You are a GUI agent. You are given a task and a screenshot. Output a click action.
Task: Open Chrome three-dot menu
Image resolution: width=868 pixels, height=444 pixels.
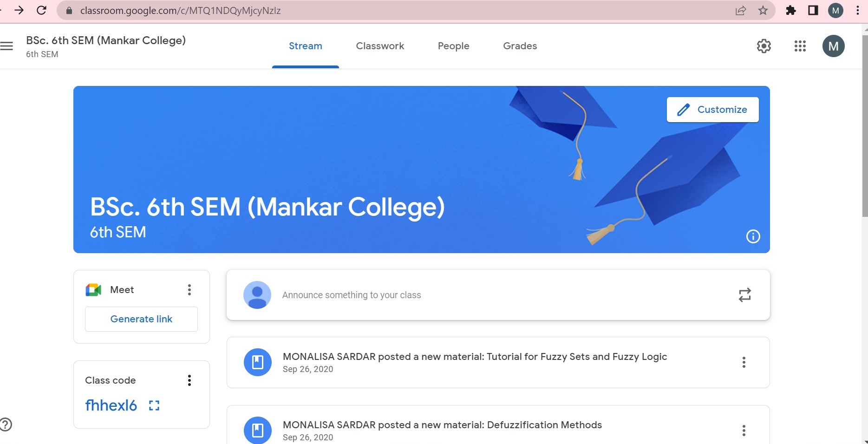click(x=857, y=10)
